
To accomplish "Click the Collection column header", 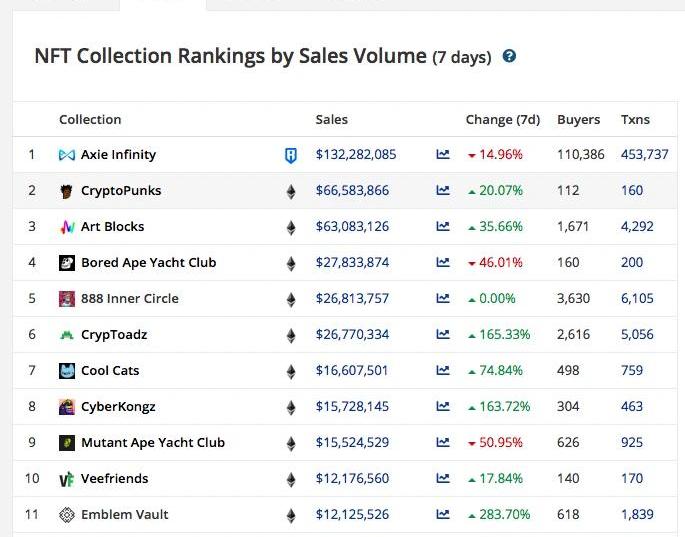I will click(90, 119).
